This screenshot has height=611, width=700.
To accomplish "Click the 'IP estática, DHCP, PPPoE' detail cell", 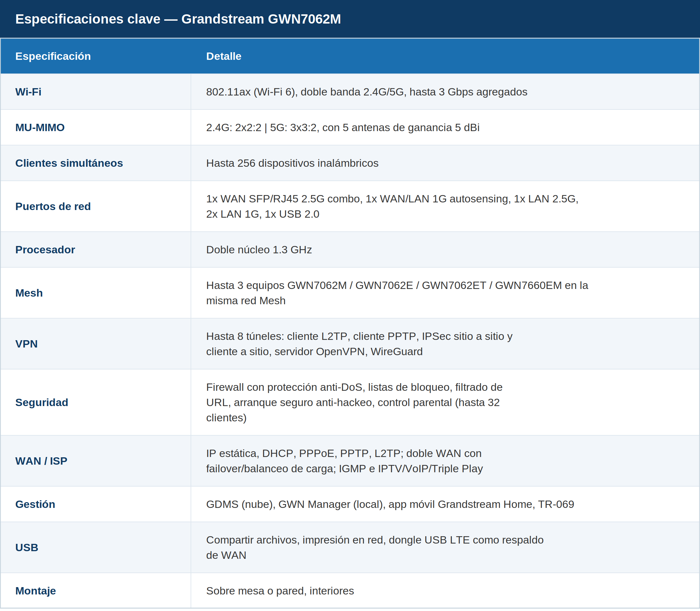I will [445, 461].
